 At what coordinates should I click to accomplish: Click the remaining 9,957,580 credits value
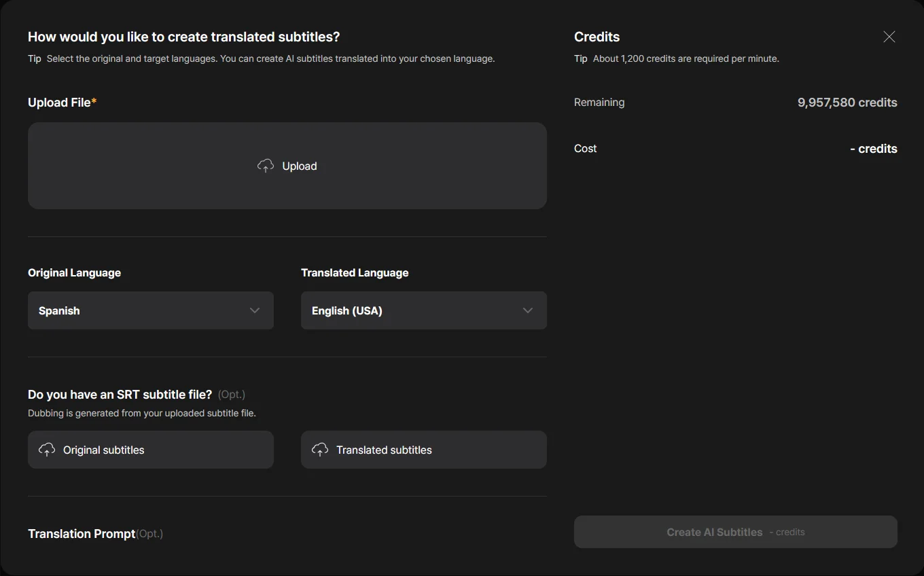click(x=847, y=103)
